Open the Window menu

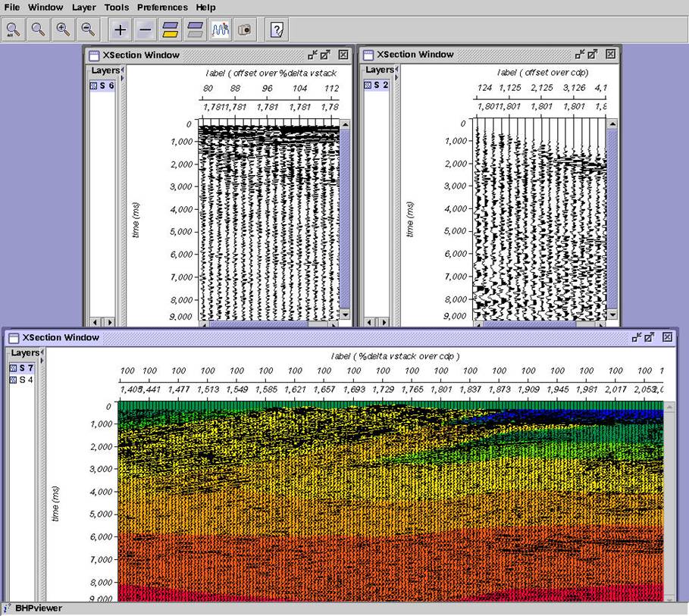(x=45, y=8)
